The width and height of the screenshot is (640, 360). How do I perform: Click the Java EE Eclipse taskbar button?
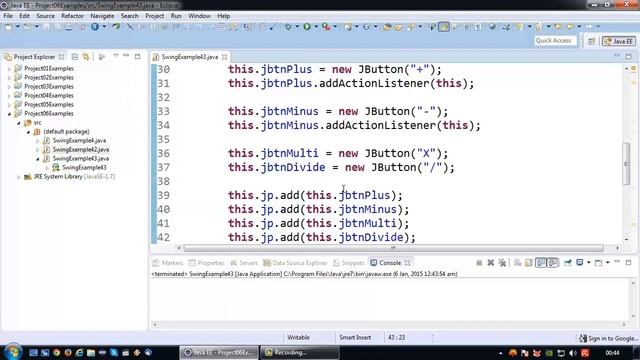click(219, 352)
